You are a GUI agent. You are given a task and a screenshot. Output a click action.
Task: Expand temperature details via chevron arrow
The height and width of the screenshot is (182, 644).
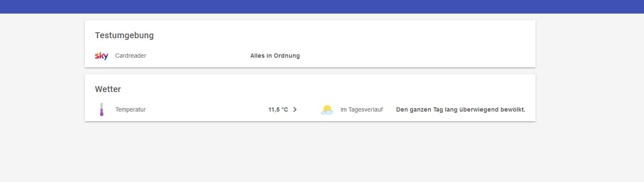pos(295,109)
